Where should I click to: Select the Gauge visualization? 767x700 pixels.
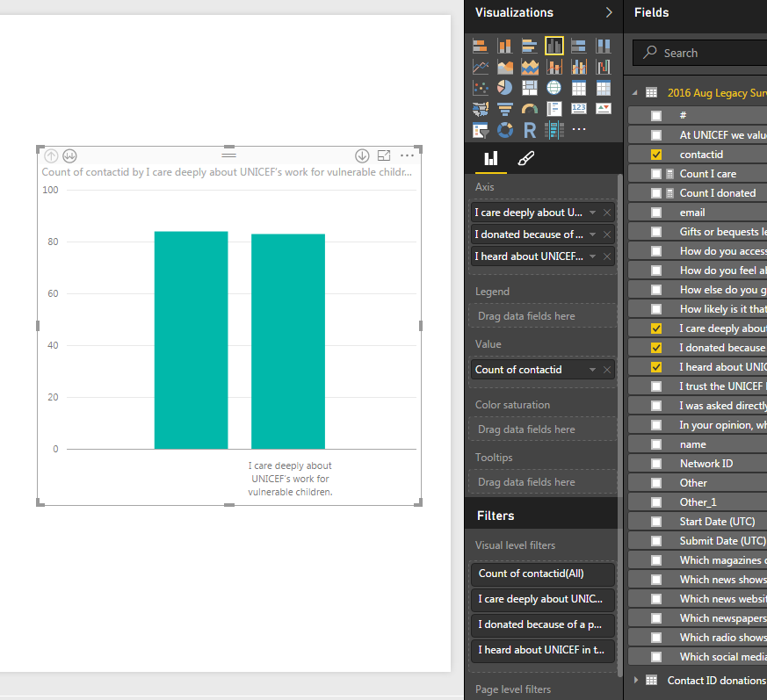(x=529, y=109)
